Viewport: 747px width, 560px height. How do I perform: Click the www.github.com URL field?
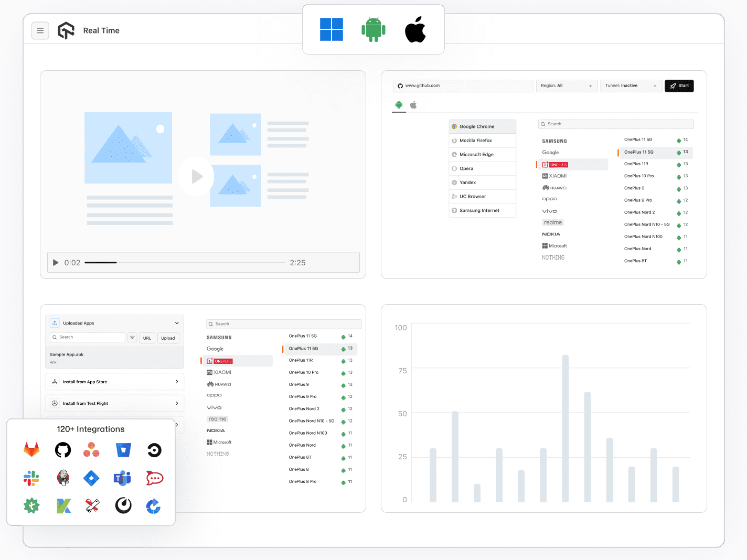coord(463,85)
